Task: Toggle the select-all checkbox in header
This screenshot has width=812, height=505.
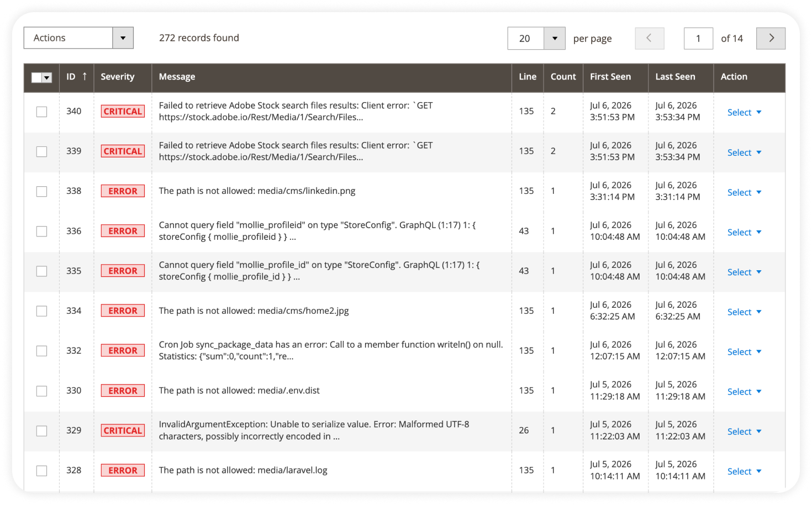Action: [x=36, y=77]
